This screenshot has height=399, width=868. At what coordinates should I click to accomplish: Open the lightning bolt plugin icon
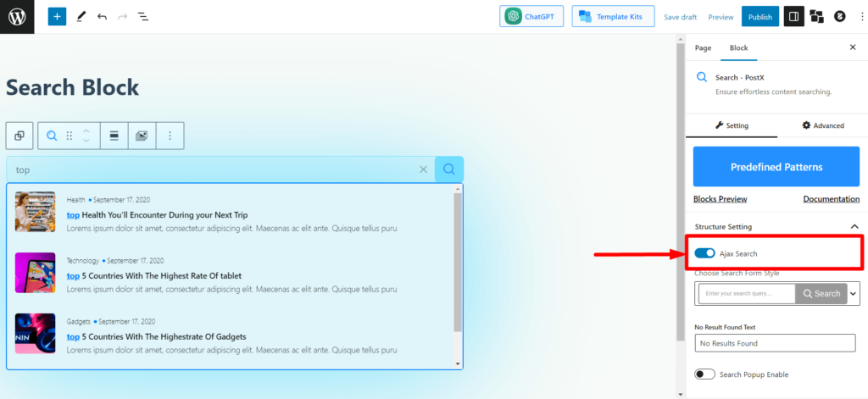[x=840, y=17]
